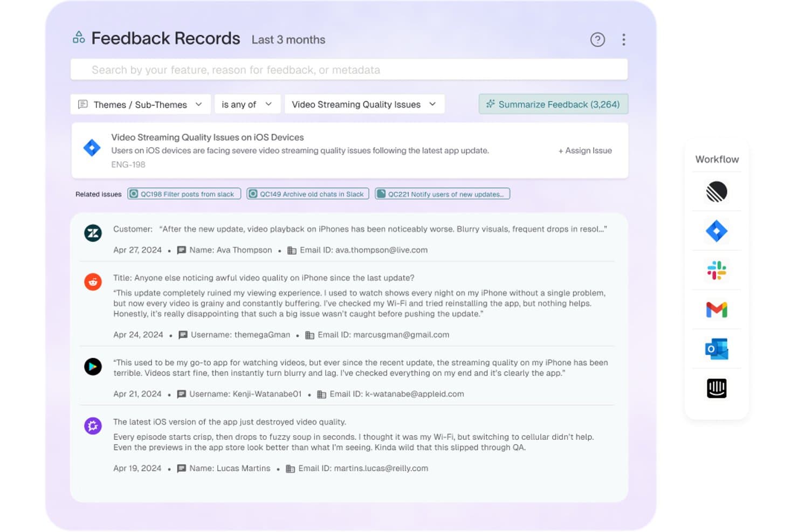The image size is (798, 532).
Task: Click email martins.lucas@reilly.com
Action: [x=381, y=468]
